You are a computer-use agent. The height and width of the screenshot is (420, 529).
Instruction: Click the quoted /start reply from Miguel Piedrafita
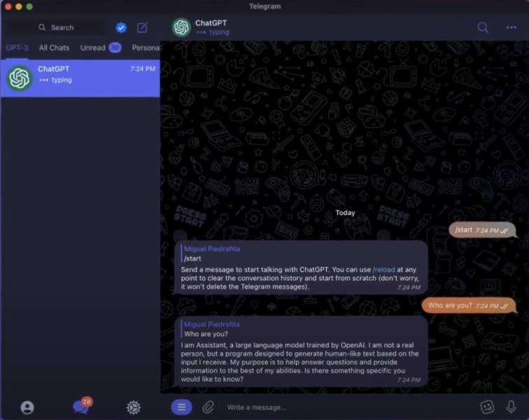(212, 253)
